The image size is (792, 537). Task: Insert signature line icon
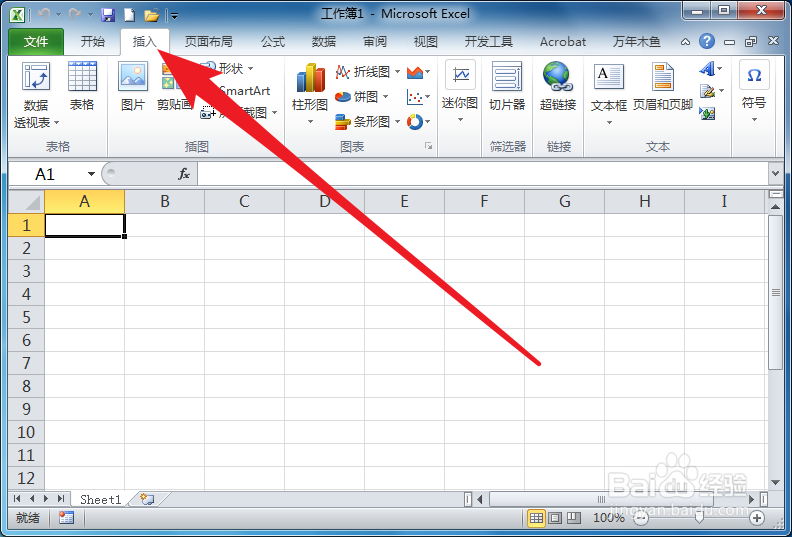[x=711, y=91]
